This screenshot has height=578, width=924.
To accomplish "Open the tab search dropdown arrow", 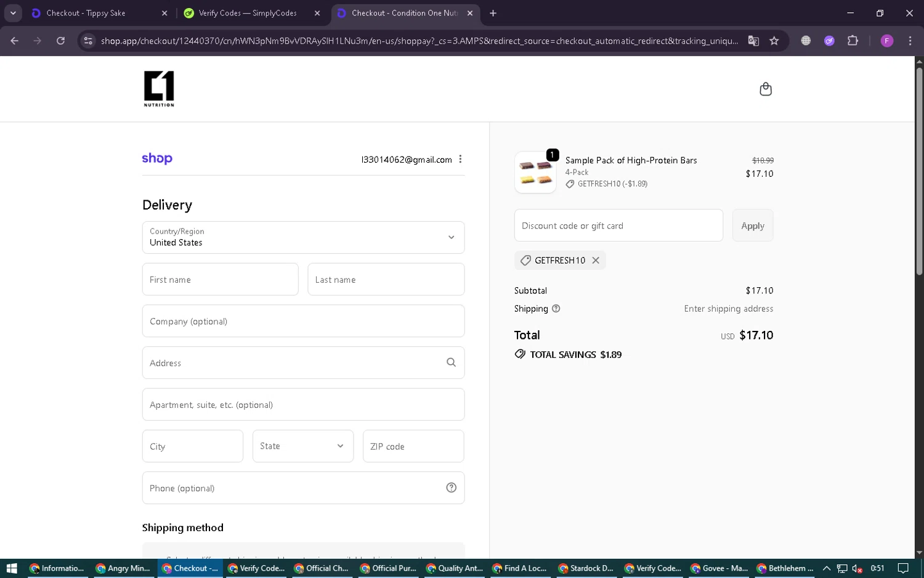I will coord(13,13).
